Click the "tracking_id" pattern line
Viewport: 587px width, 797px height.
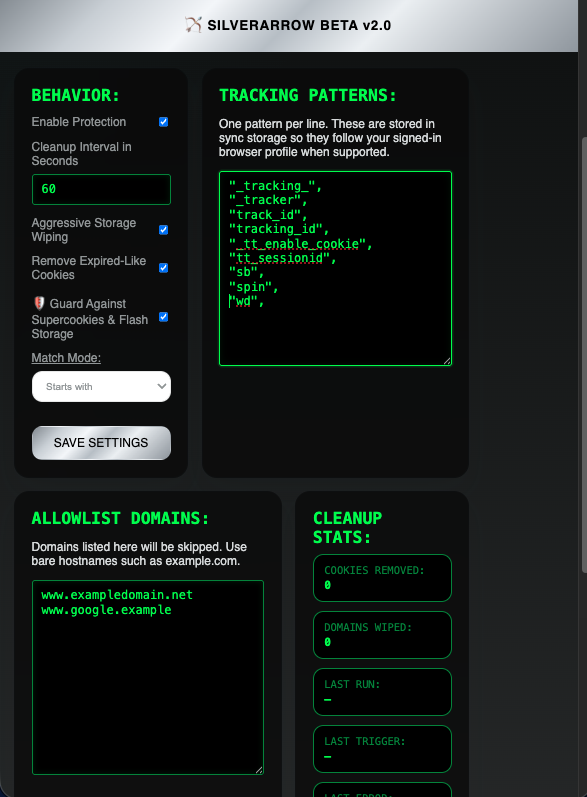click(x=279, y=229)
